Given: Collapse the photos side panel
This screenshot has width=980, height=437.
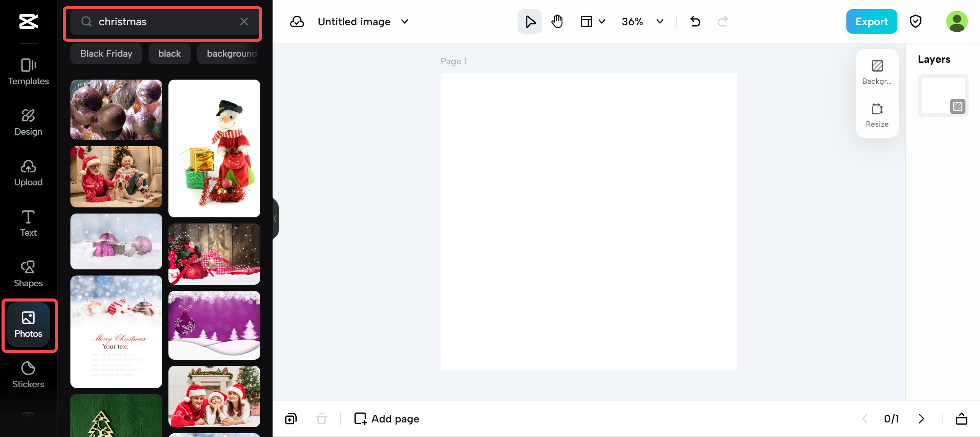Looking at the screenshot, I should click(x=275, y=218).
